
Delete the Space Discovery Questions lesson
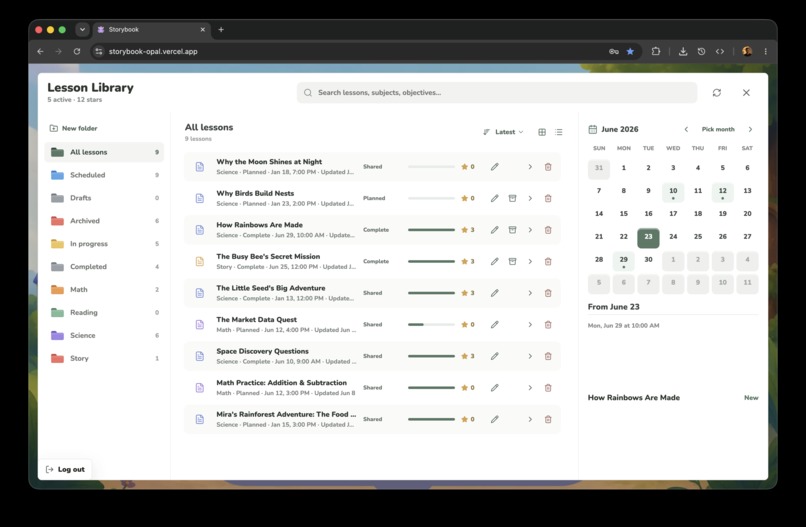click(x=548, y=356)
